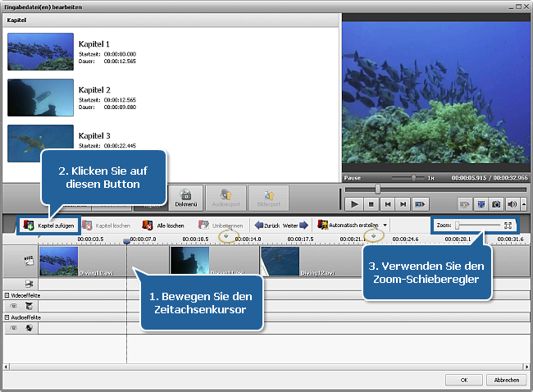Toggle visibility eye on the Videoeffekte track
533x392 pixels.
(x=13, y=305)
